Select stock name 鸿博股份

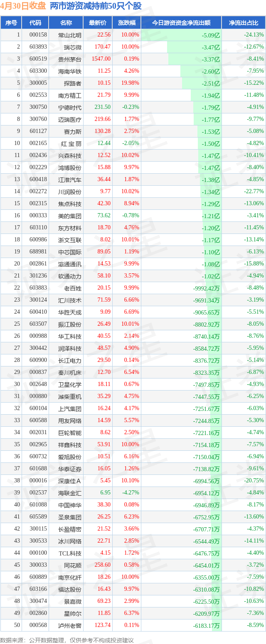coord(70,167)
